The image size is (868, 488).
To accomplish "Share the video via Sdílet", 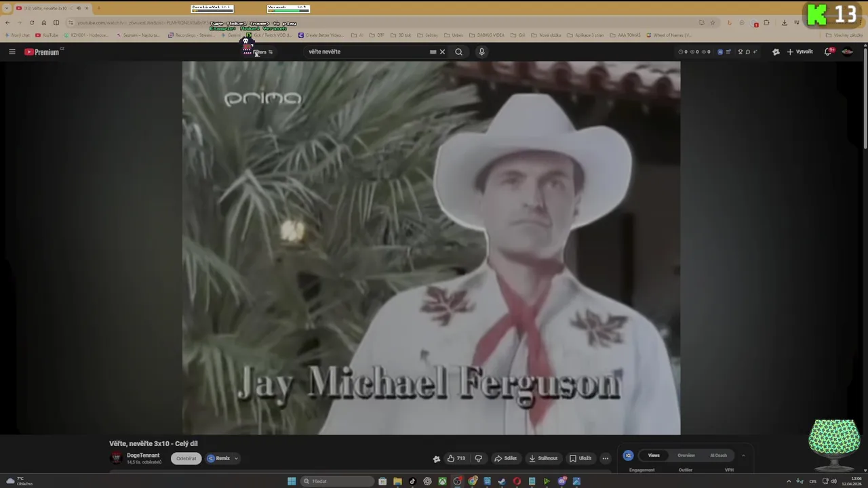I will point(505,458).
